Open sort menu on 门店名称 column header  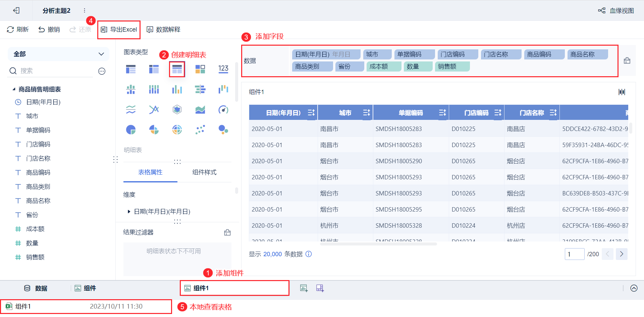pyautogui.click(x=553, y=112)
